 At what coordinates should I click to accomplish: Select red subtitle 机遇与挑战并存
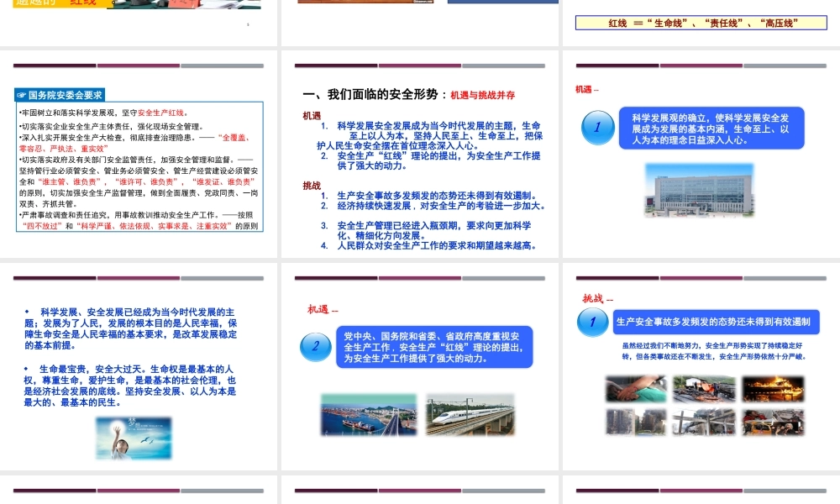tap(483, 95)
